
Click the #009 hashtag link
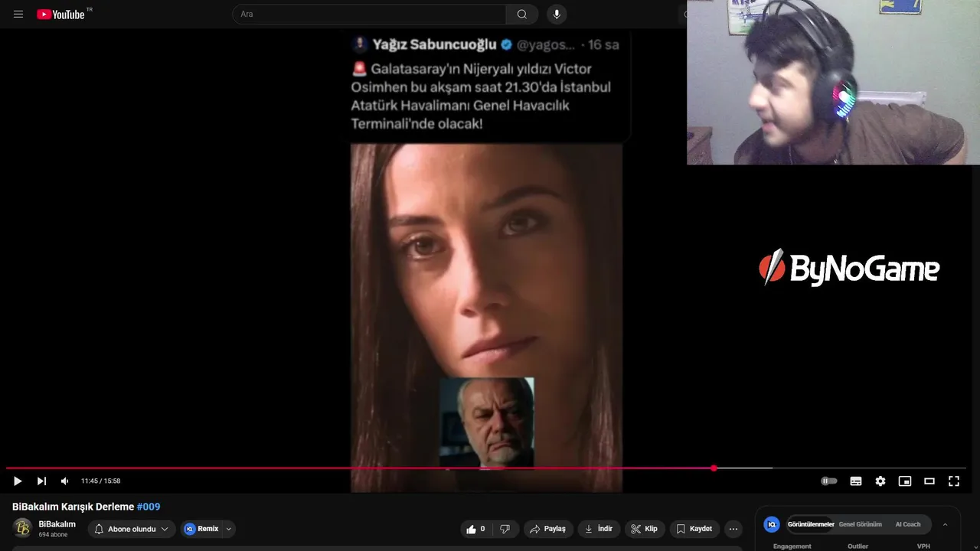pos(149,507)
